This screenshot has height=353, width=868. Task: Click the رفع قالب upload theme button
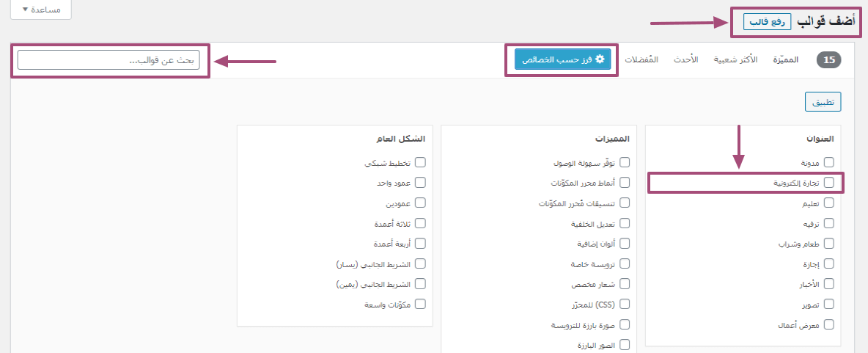(x=768, y=21)
